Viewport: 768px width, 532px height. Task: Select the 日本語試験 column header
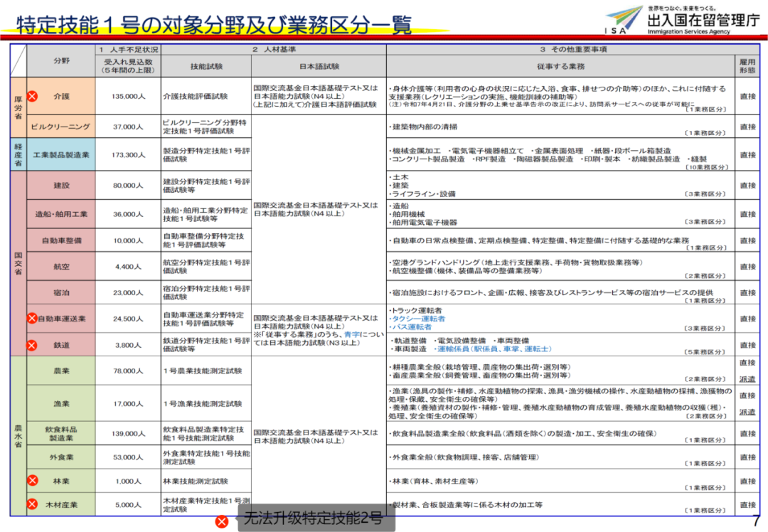[319, 66]
